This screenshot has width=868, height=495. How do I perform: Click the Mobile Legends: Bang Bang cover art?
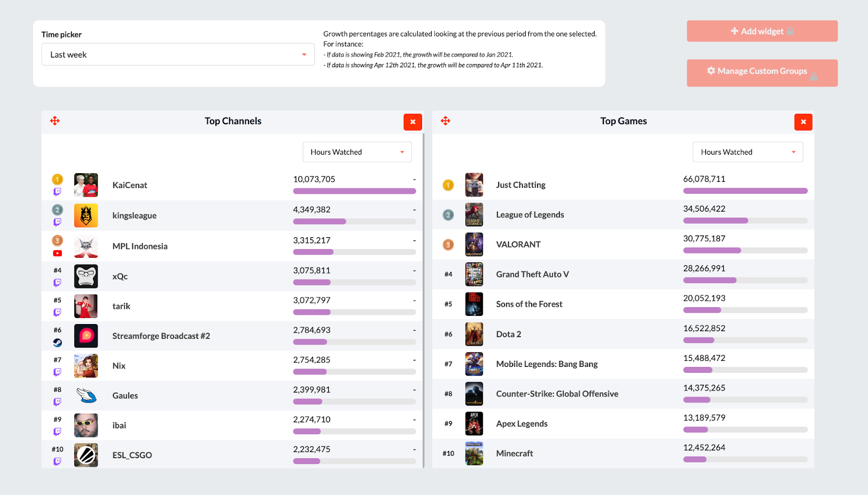474,364
